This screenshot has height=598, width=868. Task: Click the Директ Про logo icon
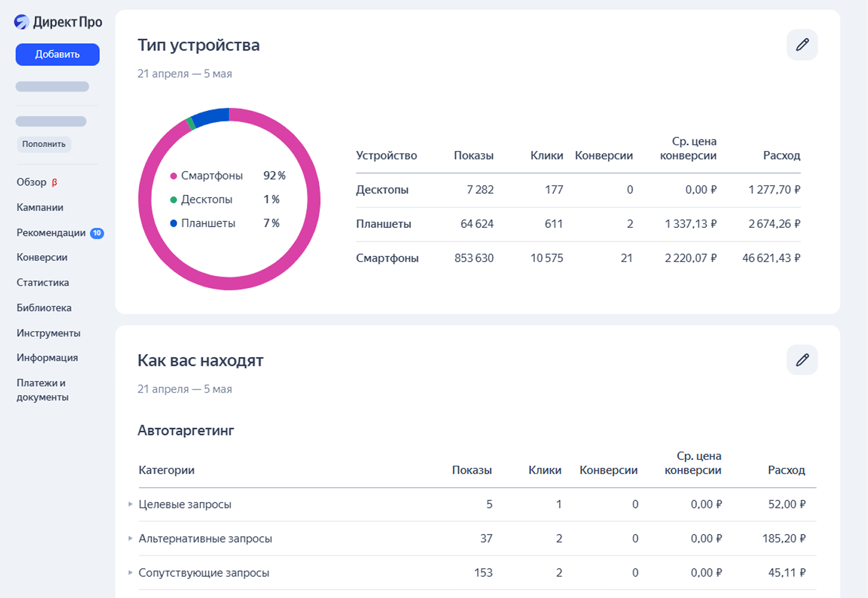tap(22, 22)
